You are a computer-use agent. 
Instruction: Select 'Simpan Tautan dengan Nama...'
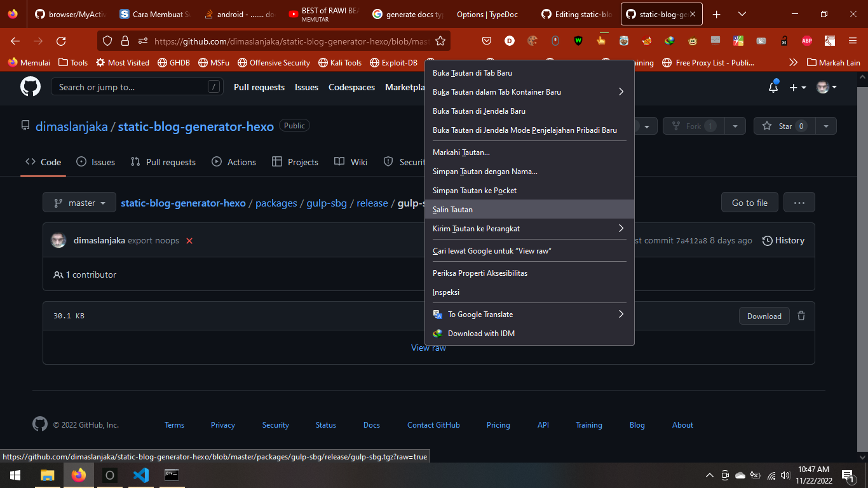(529, 171)
